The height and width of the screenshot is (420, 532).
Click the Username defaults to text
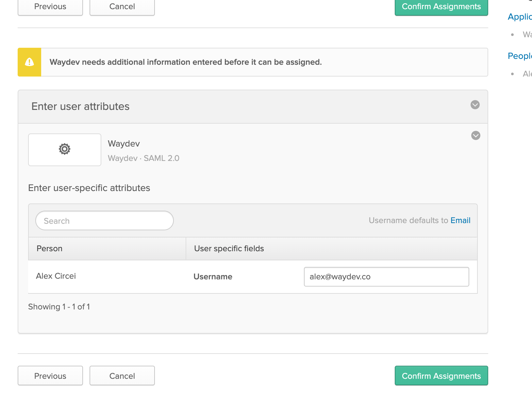pos(408,220)
